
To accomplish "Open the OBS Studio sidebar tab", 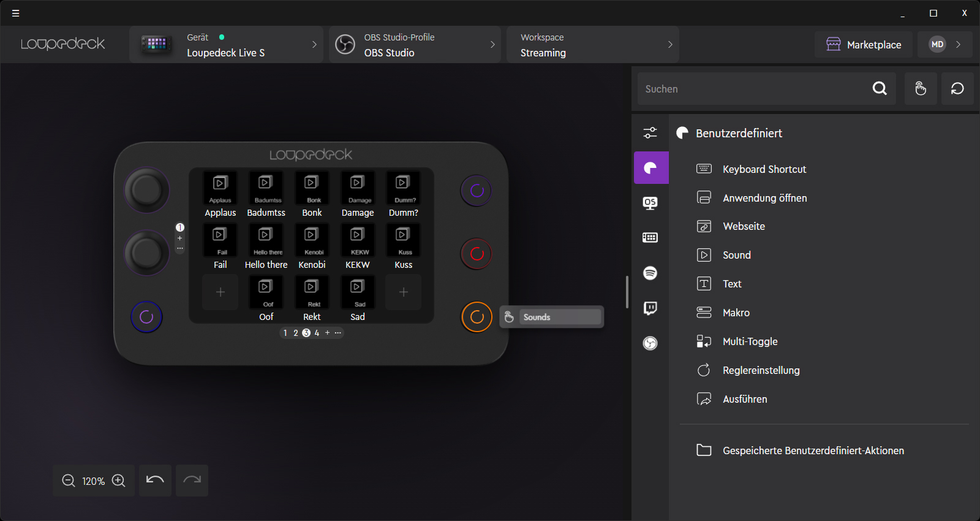I will click(650, 343).
